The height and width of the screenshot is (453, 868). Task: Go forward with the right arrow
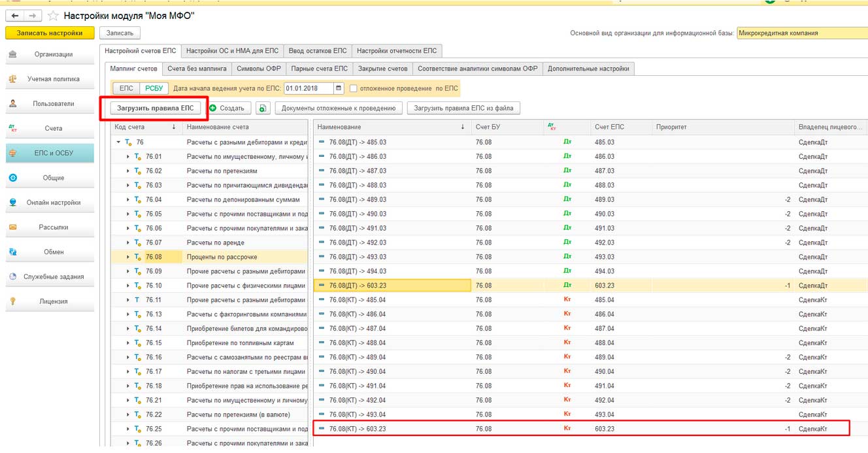tap(33, 15)
